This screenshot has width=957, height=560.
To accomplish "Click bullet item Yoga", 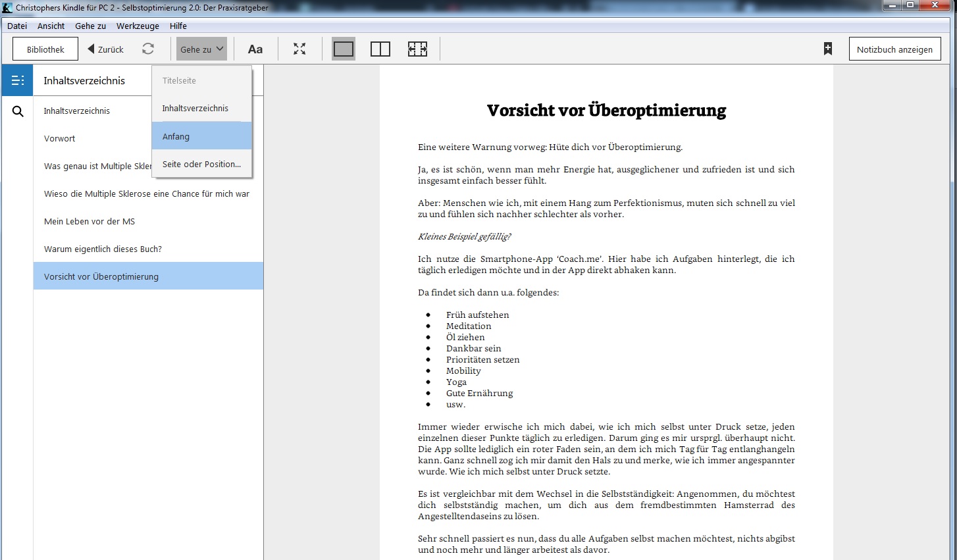I will [456, 382].
